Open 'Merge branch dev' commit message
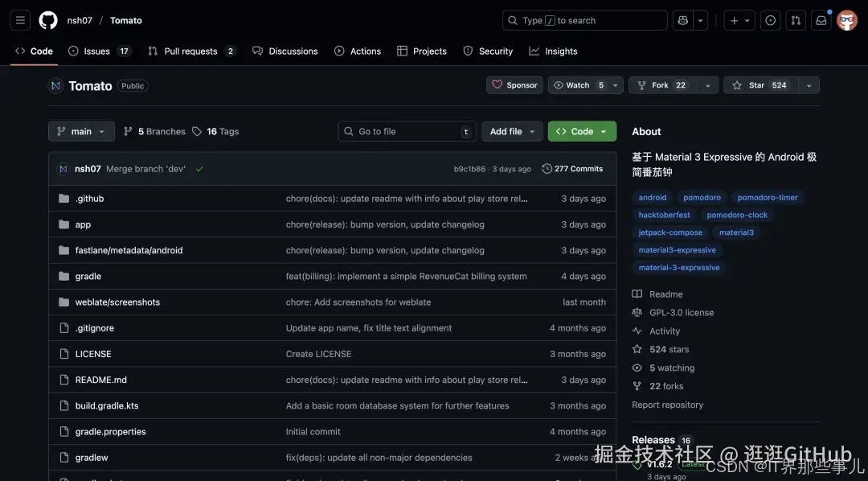 pos(145,169)
